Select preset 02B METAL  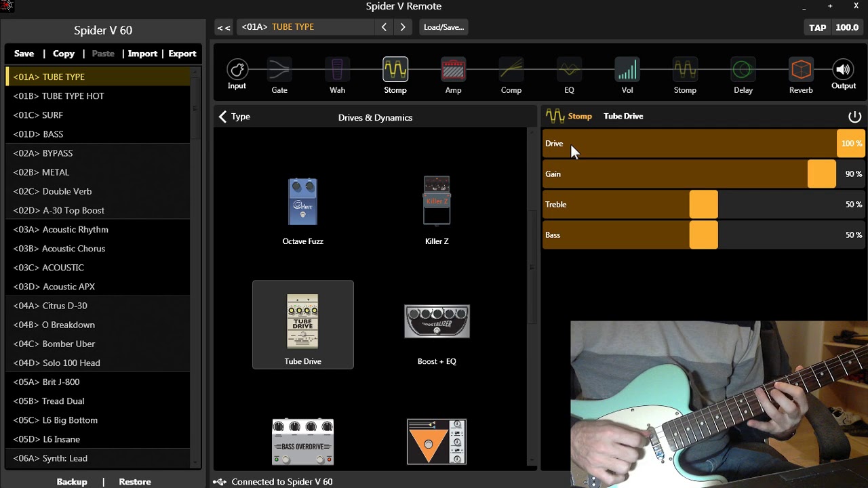coord(98,172)
